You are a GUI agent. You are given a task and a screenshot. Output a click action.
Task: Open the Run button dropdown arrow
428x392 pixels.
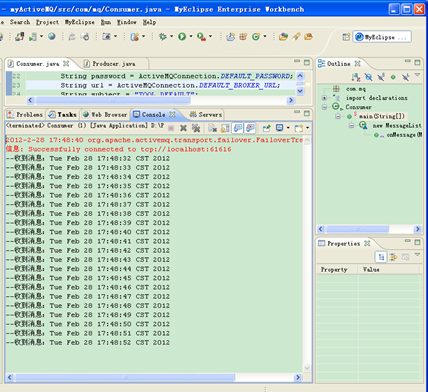tap(191, 37)
